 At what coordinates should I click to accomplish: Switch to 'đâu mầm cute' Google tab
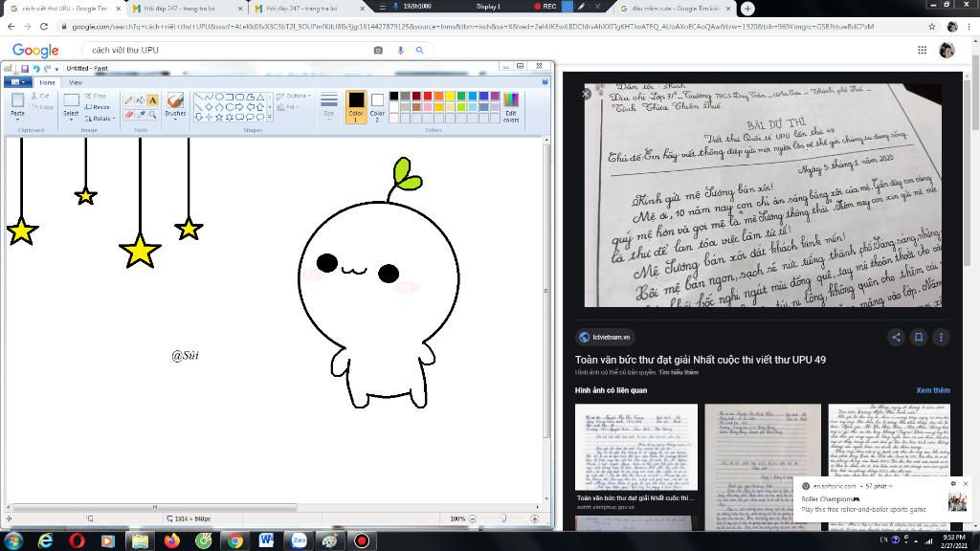[676, 9]
